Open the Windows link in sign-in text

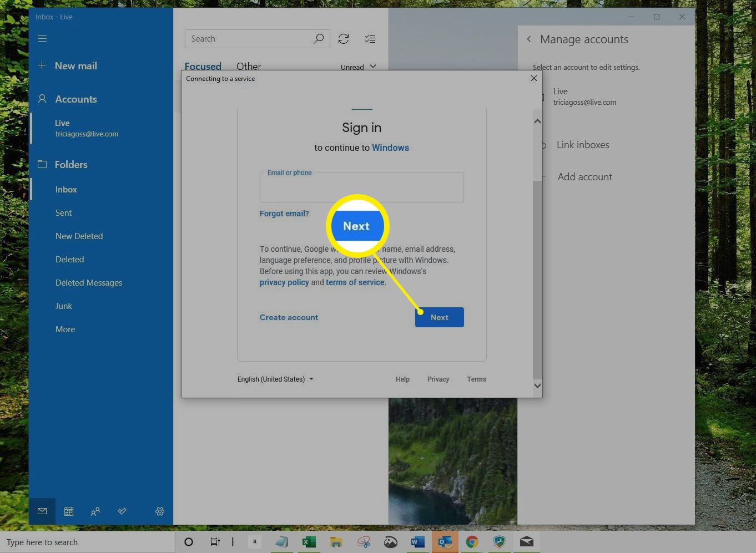pyautogui.click(x=390, y=148)
